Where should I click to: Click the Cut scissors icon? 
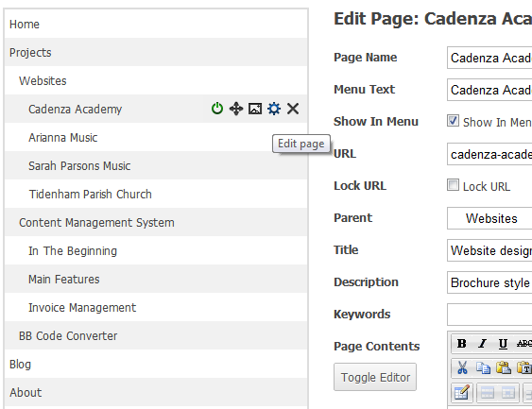(462, 367)
